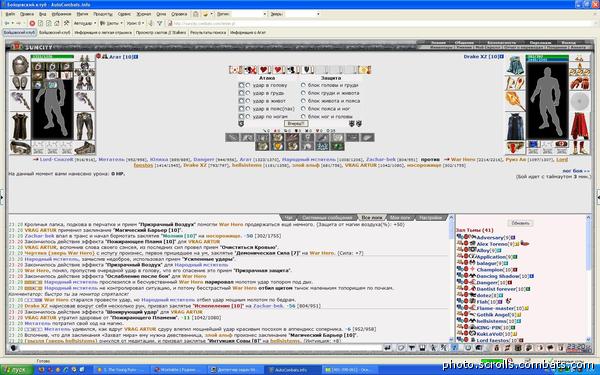This screenshot has height=375, width=600.
Task: Click the blue question mark icon in chat bar
Action: (454, 347)
